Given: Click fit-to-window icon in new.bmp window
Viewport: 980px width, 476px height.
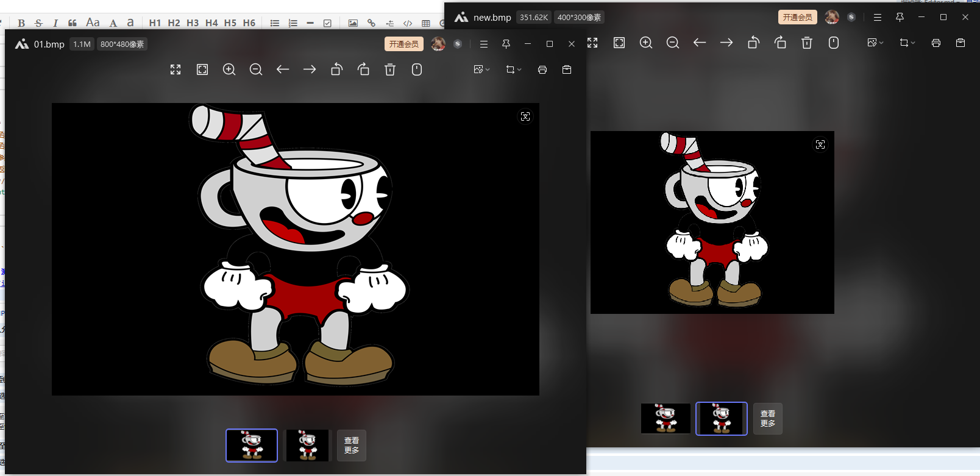Looking at the screenshot, I should (x=619, y=43).
